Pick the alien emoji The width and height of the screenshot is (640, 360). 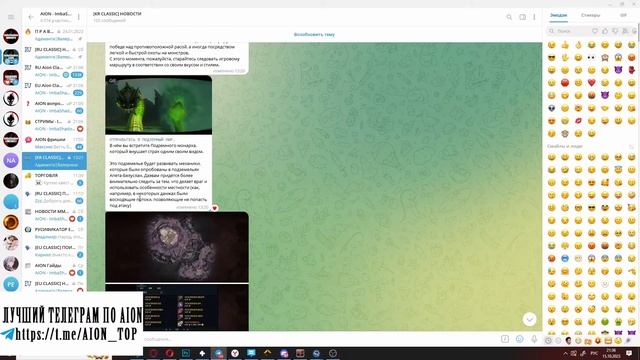point(551,108)
